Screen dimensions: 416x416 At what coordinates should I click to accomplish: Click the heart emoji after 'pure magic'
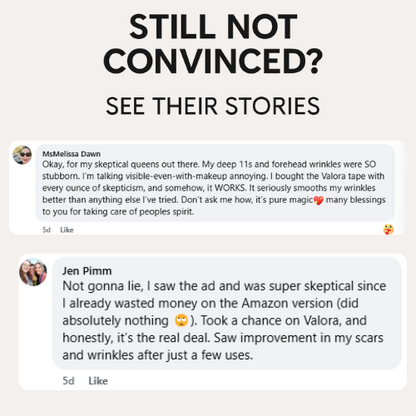(319, 200)
